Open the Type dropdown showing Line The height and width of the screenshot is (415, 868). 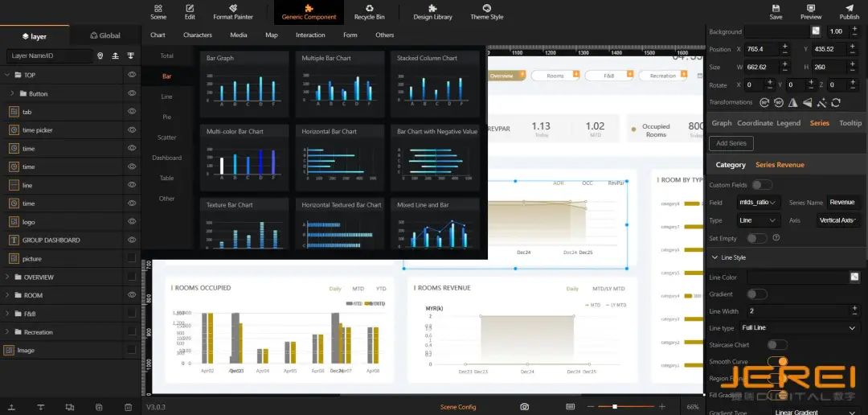pos(759,220)
